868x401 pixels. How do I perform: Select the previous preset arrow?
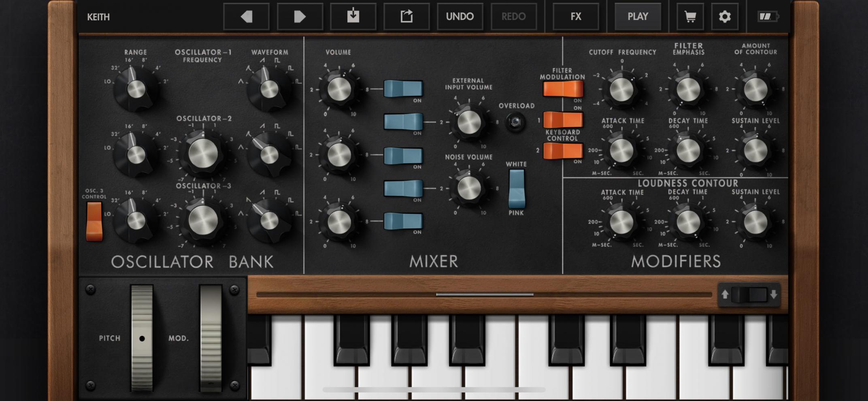(247, 17)
